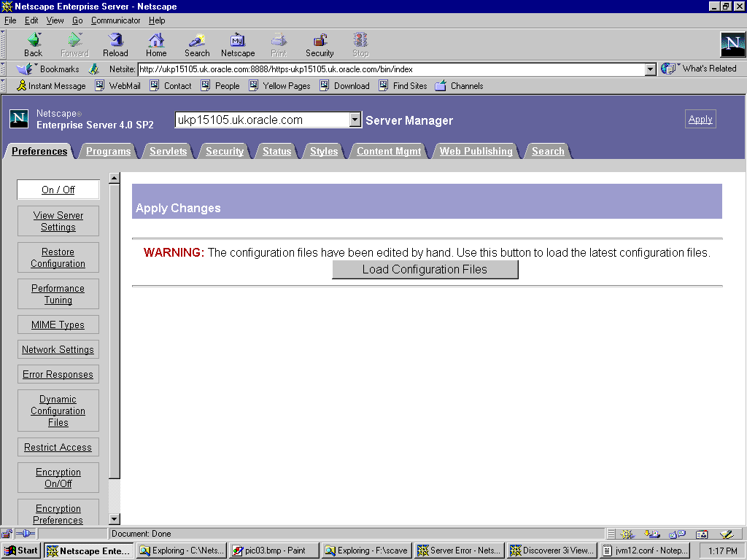
Task: Select the Preferences tab
Action: tap(39, 151)
